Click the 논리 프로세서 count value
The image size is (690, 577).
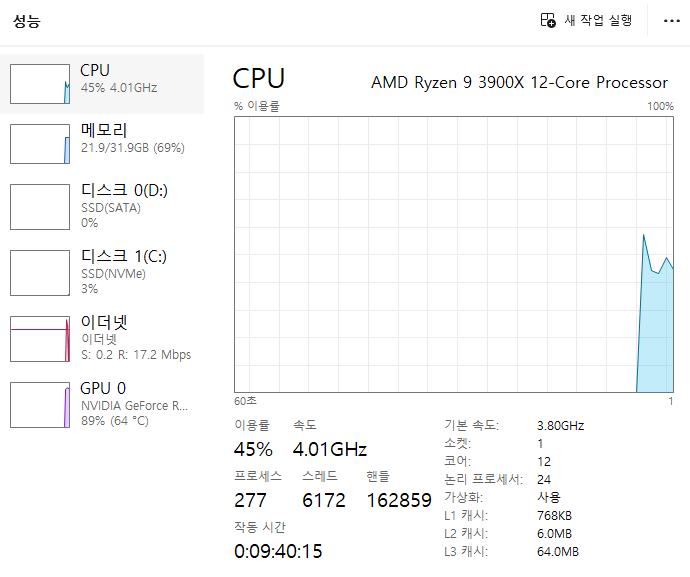tap(544, 479)
